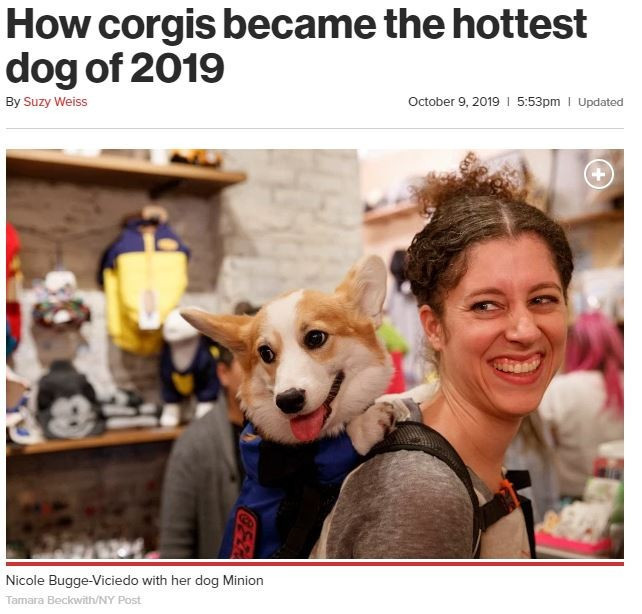This screenshot has width=642, height=614.
Task: Click the Tamara Beckwith/NY Post photo credit
Action: tap(73, 600)
